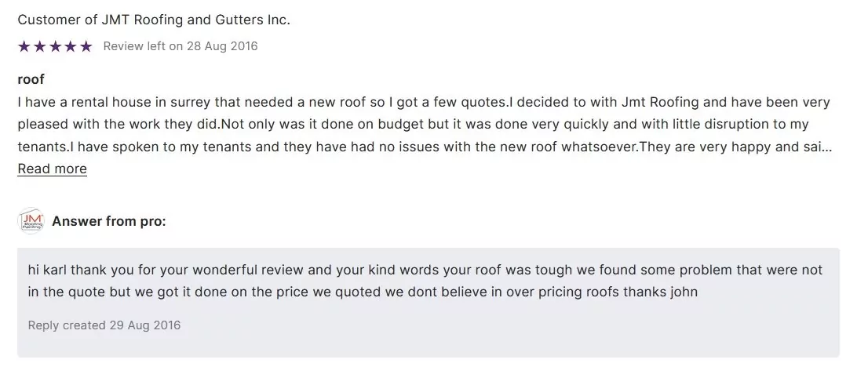Click the truncated ellipsis ending the review

coord(826,147)
